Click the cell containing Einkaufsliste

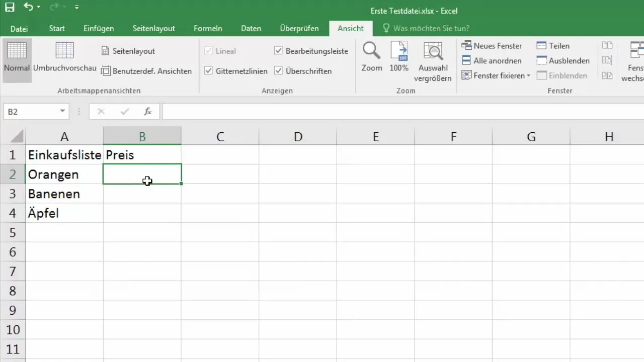pyautogui.click(x=64, y=155)
